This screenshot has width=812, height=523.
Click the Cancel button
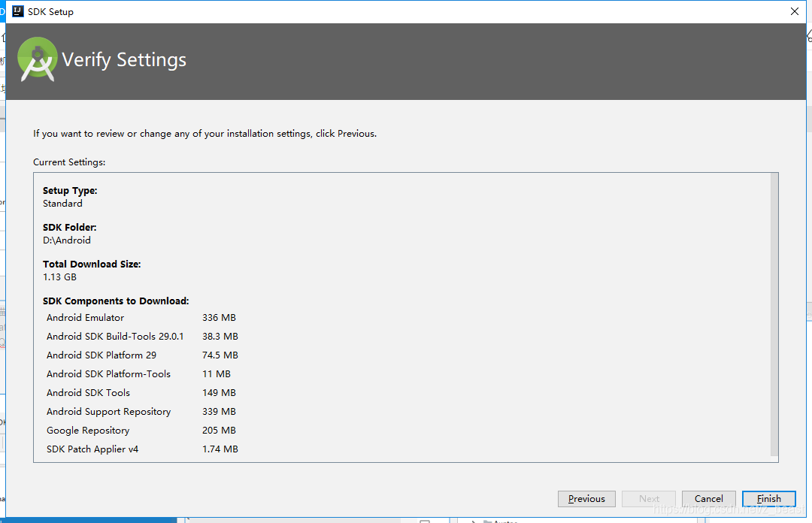(708, 499)
